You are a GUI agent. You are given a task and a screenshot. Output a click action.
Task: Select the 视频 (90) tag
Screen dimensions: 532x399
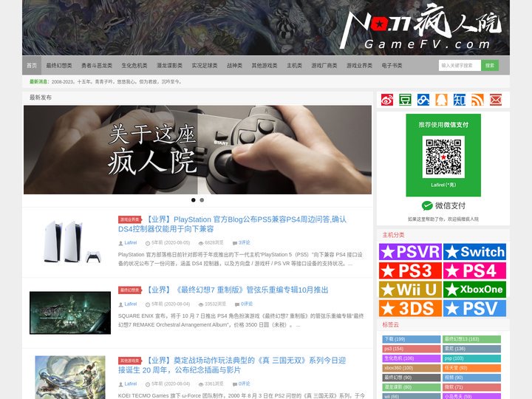[471, 378]
